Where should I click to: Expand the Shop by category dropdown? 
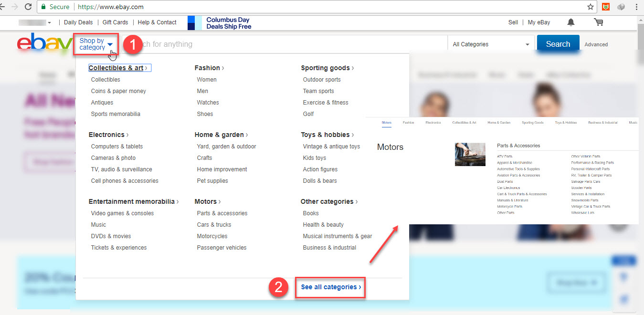(x=96, y=44)
